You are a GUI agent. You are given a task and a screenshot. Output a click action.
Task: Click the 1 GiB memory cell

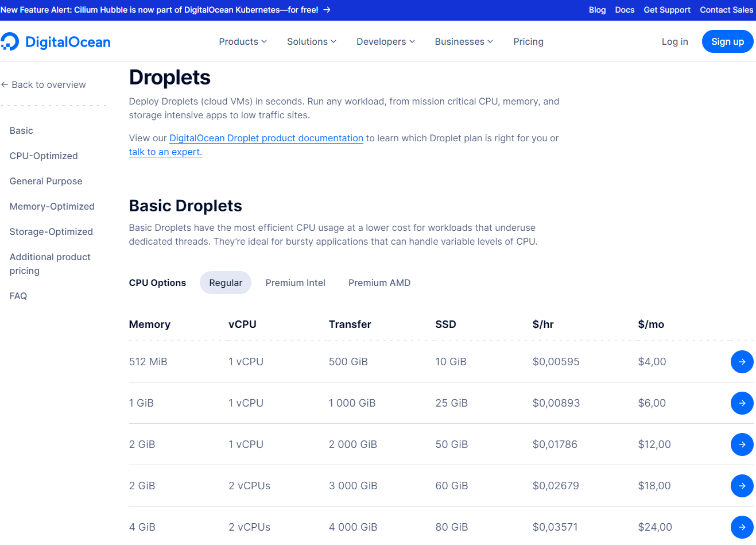point(141,403)
